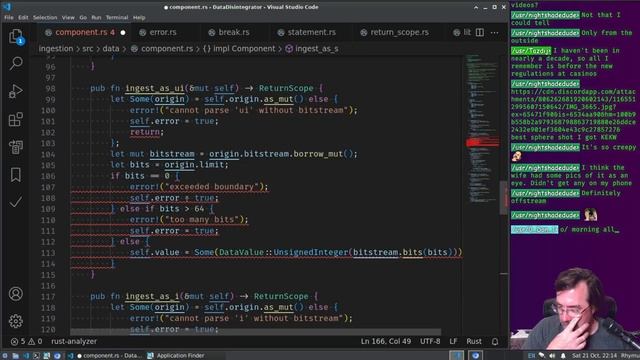Click 'ingest_as_ui' function name
This screenshot has height=360, width=640.
coord(155,88)
